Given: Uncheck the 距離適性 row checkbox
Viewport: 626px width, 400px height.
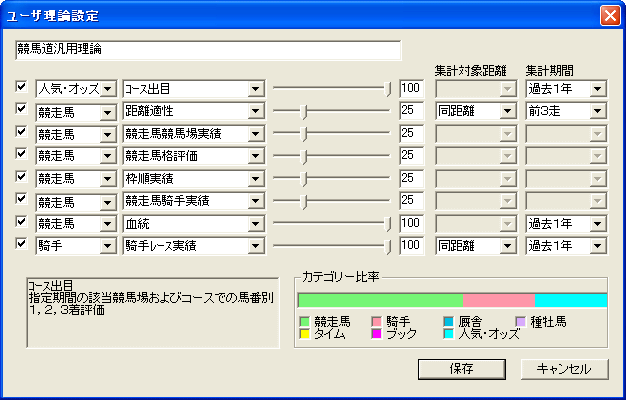Looking at the screenshot, I should (x=21, y=109).
